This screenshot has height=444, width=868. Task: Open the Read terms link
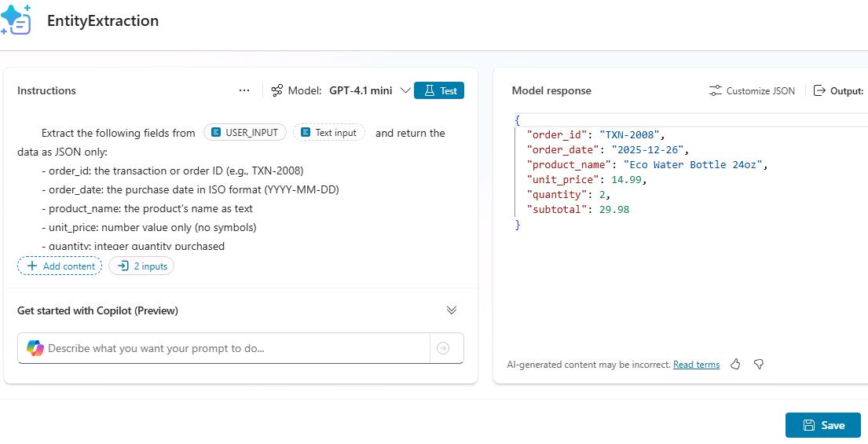click(x=697, y=365)
